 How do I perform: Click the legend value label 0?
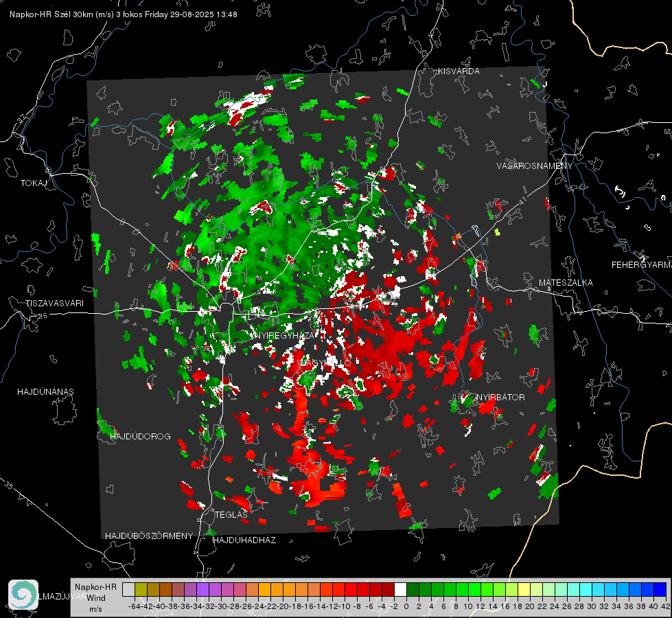click(x=406, y=606)
